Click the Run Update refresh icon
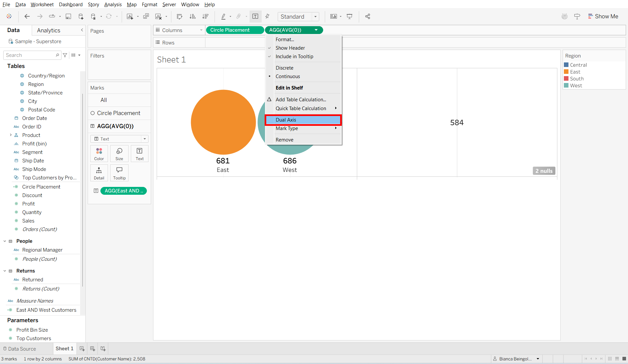The width and height of the screenshot is (628, 364). click(x=109, y=16)
